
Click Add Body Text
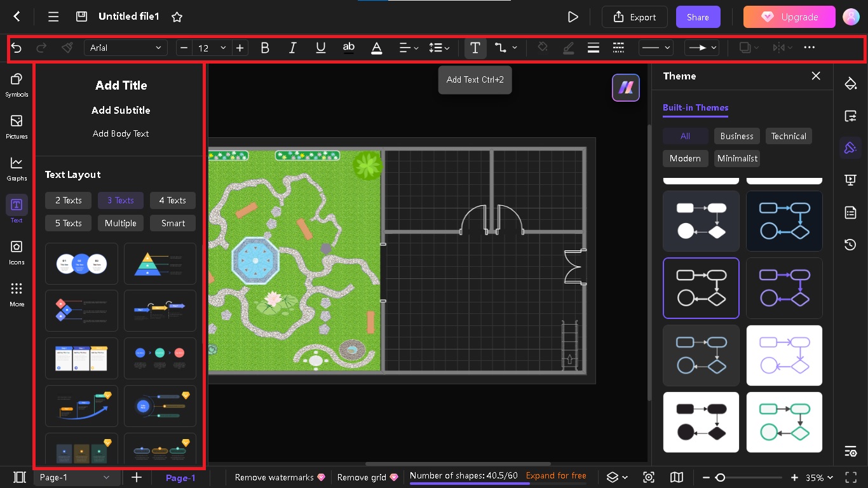click(121, 133)
